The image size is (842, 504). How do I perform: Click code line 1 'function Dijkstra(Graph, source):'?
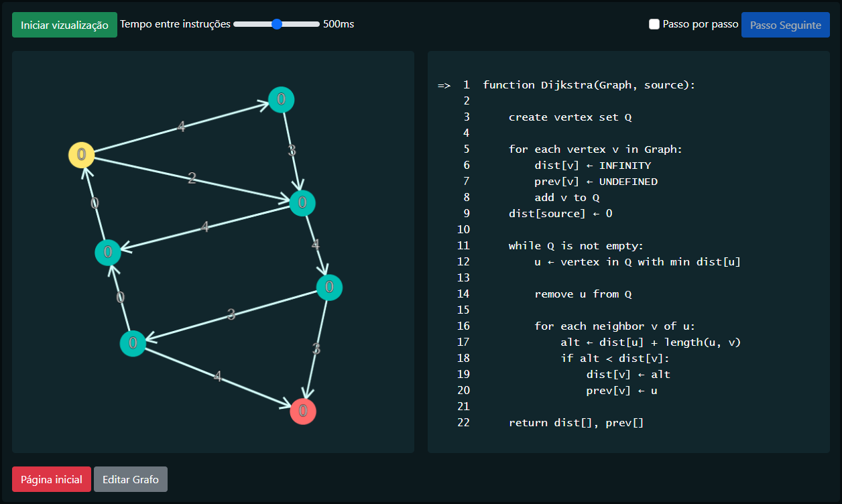click(x=589, y=85)
